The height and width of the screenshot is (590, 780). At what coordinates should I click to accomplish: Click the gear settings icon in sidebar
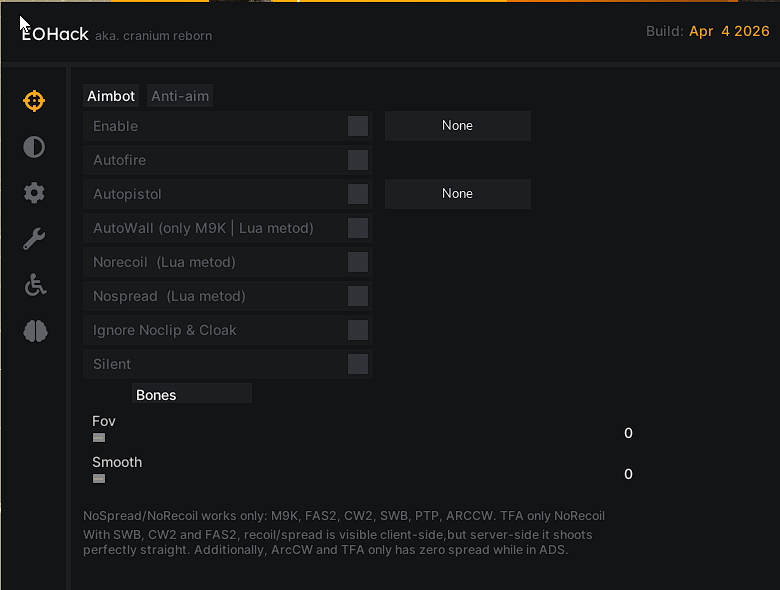34,193
